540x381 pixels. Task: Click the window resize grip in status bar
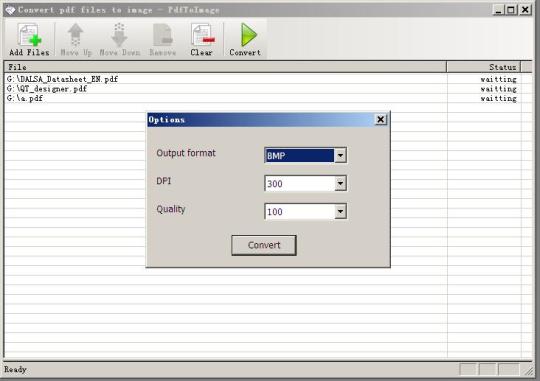pos(528,371)
